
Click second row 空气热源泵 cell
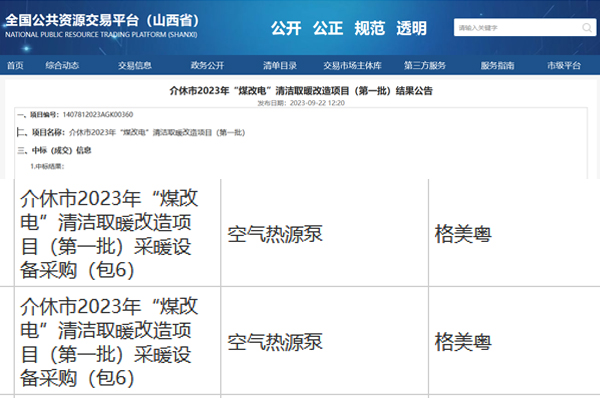click(324, 341)
